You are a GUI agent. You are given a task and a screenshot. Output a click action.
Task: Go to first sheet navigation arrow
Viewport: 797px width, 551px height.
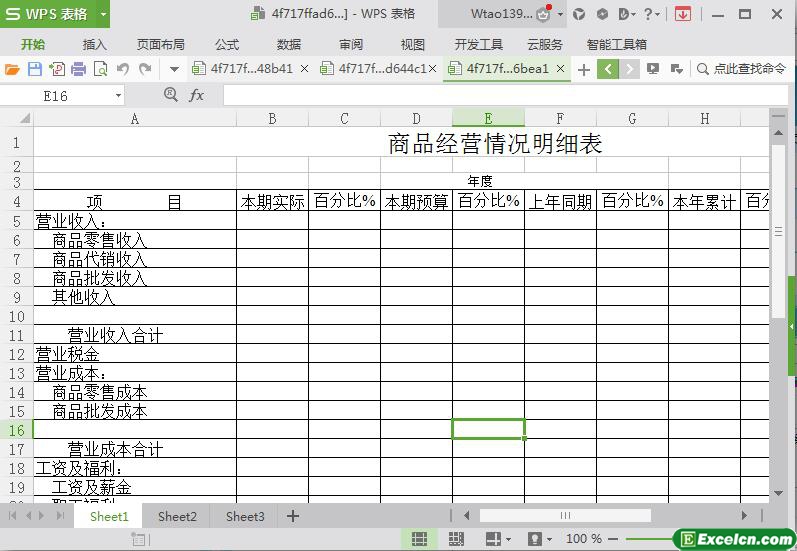point(13,516)
